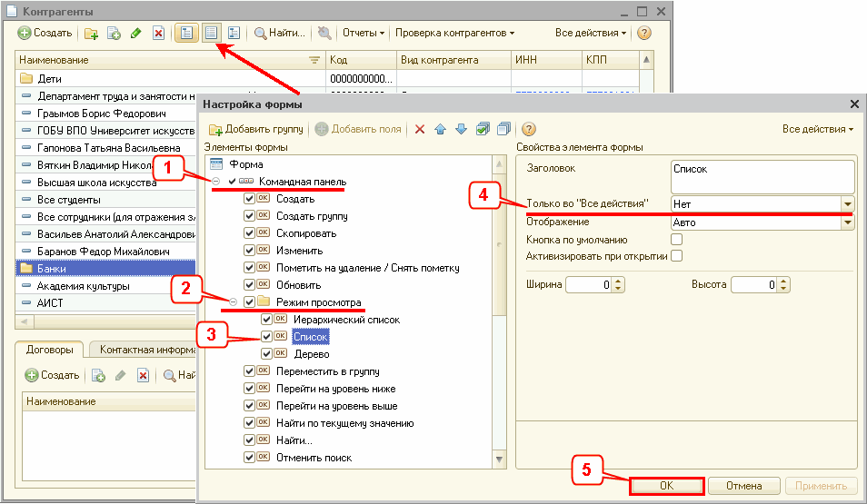The image size is (867, 504).
Task: Select tree view mode icon
Action: point(234,34)
